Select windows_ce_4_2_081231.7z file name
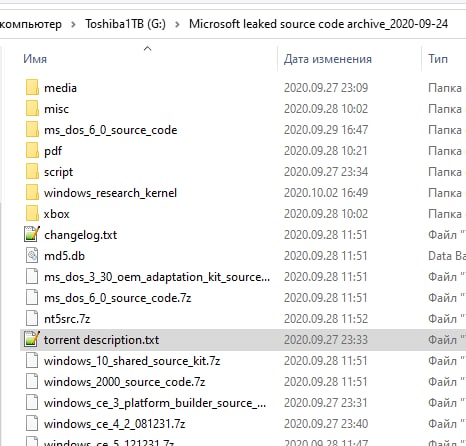The width and height of the screenshot is (466, 446). pyautogui.click(x=114, y=424)
